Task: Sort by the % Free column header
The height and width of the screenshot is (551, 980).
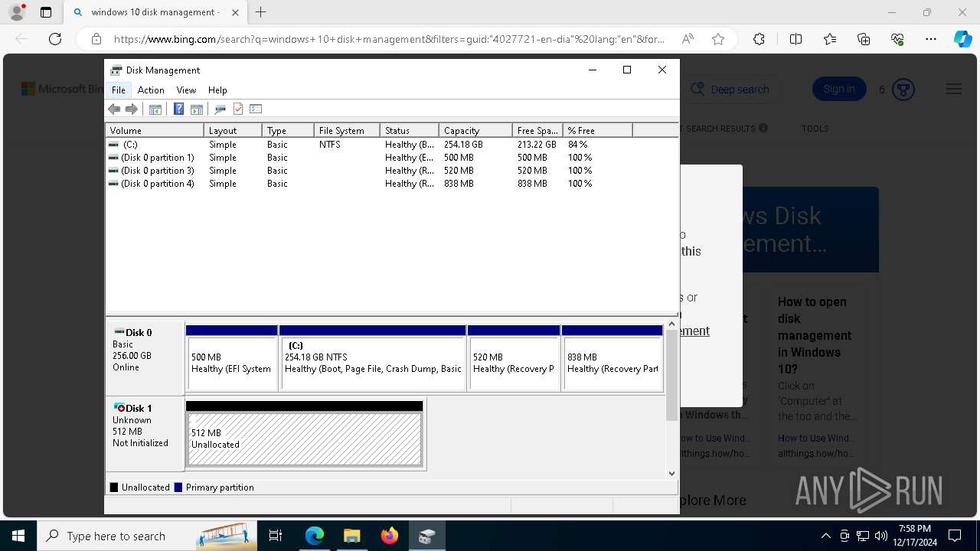Action: click(x=598, y=131)
